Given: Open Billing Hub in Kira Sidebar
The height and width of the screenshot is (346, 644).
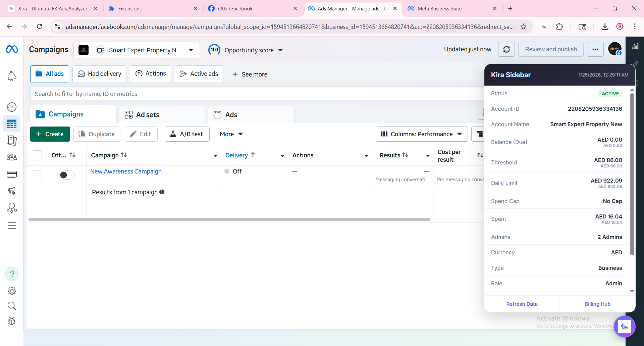Looking at the screenshot, I should coord(597,304).
